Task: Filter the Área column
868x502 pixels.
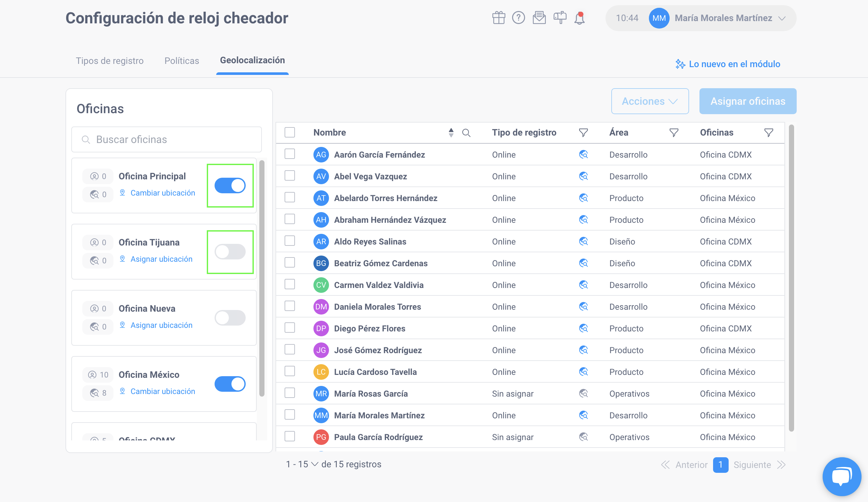Action: tap(674, 133)
